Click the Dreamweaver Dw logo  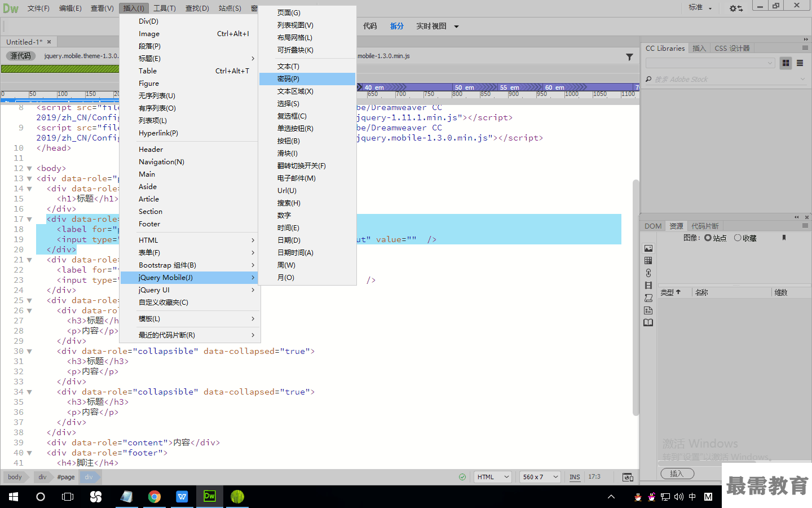pos(11,8)
